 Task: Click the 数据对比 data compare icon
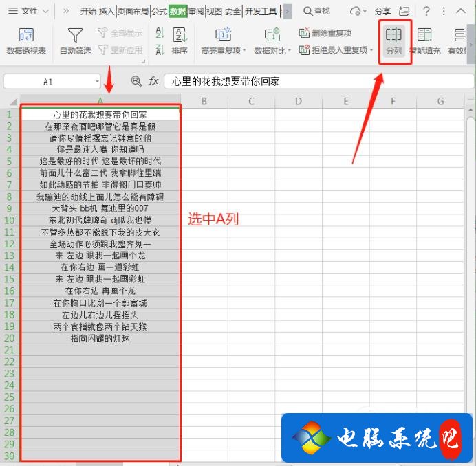pyautogui.click(x=272, y=34)
